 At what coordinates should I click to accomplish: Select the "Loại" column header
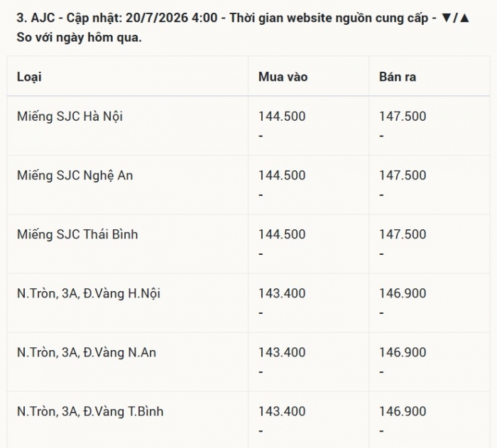pos(29,77)
